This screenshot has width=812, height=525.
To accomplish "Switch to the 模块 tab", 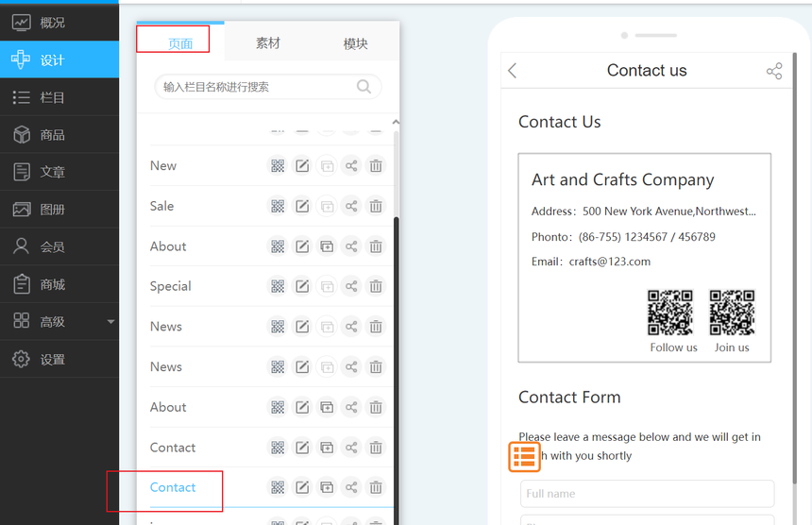I will (356, 43).
